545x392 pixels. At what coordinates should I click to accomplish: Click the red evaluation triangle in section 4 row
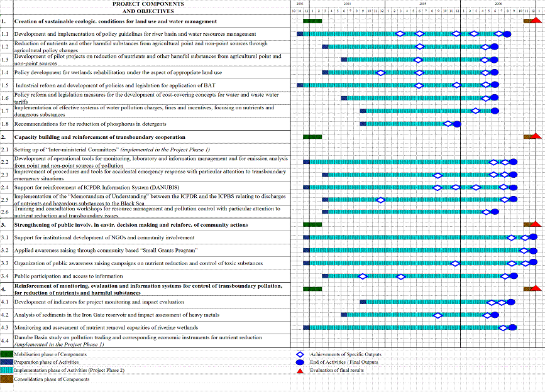[535, 288]
